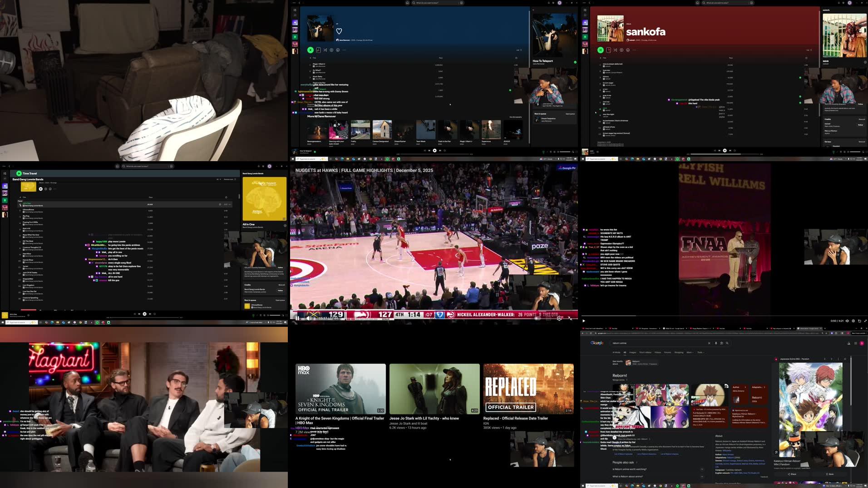
Task: Open the More dropdown in Google search tabs
Action: click(x=690, y=352)
